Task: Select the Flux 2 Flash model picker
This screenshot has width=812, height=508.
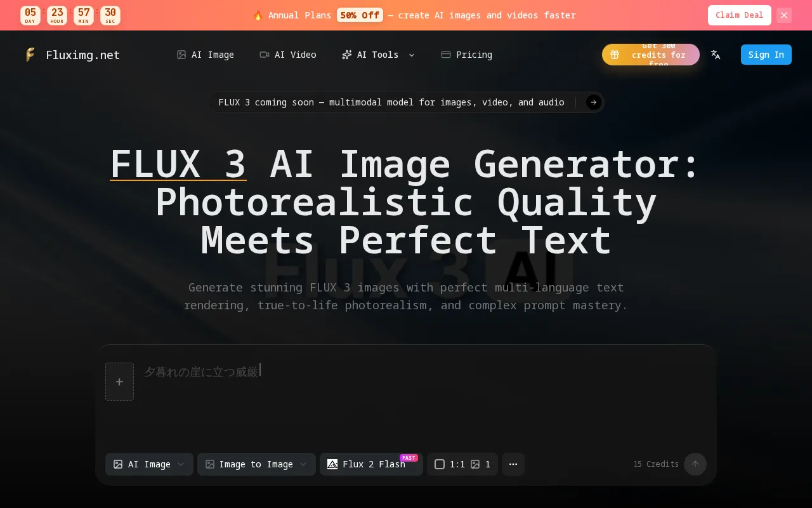Action: [x=371, y=464]
